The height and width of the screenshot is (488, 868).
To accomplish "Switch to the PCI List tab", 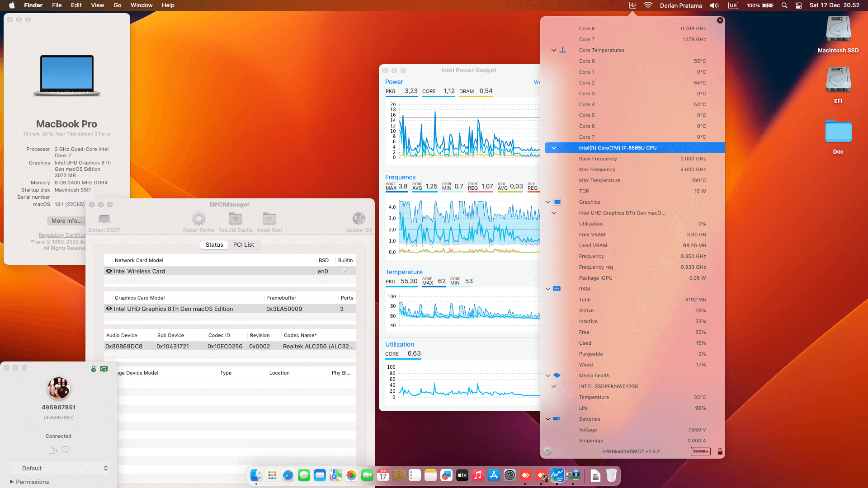I will (244, 244).
